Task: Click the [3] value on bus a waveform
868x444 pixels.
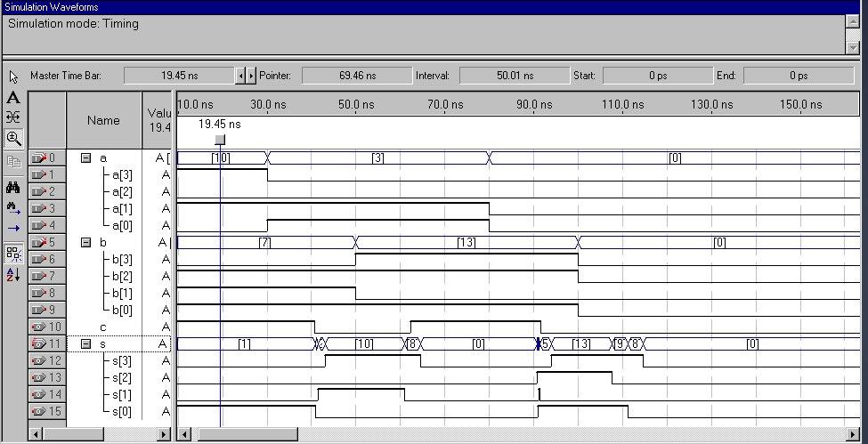Action: [x=377, y=157]
